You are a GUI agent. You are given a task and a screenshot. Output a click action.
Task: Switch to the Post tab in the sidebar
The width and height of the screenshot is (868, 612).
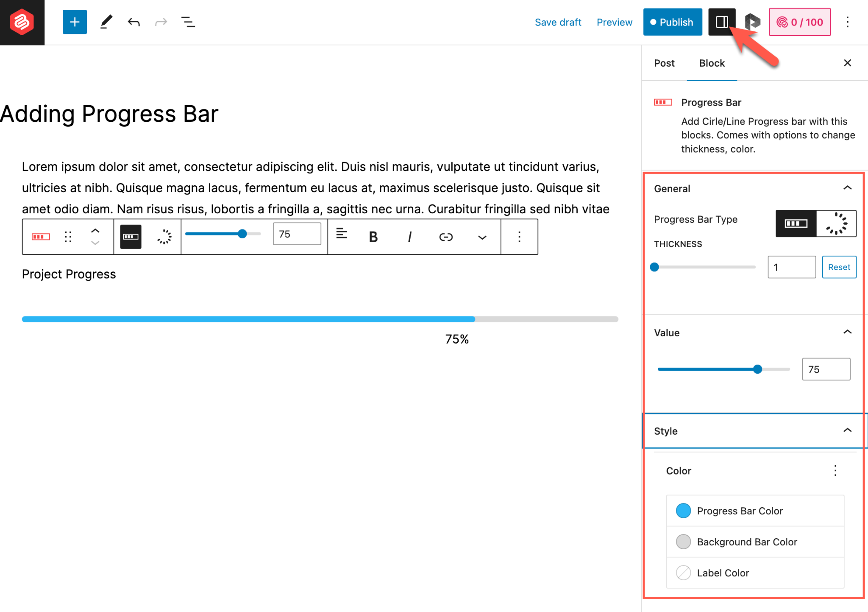click(664, 63)
